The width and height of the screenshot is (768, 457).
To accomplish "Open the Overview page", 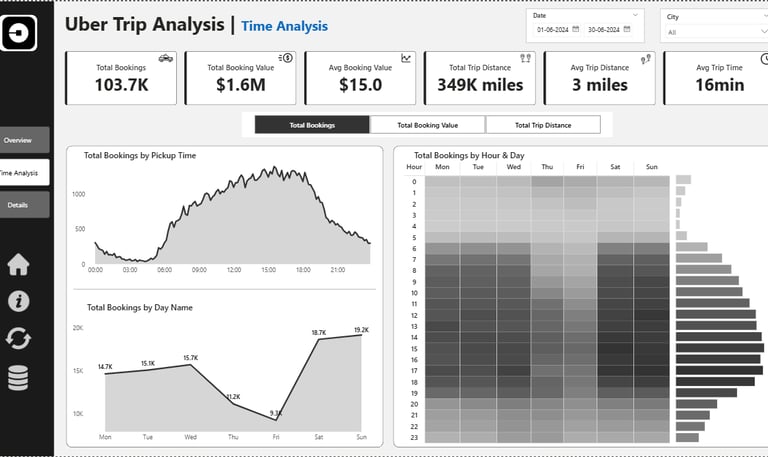I will click(x=24, y=140).
